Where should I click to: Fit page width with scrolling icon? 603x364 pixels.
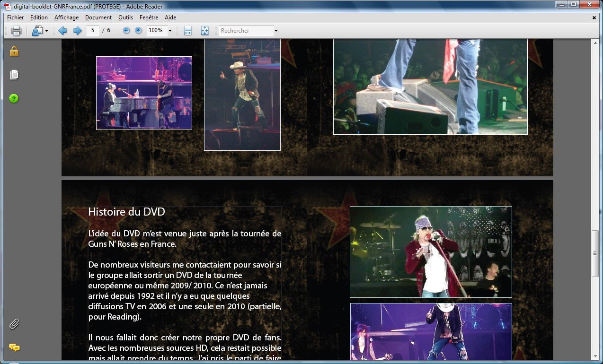point(187,31)
